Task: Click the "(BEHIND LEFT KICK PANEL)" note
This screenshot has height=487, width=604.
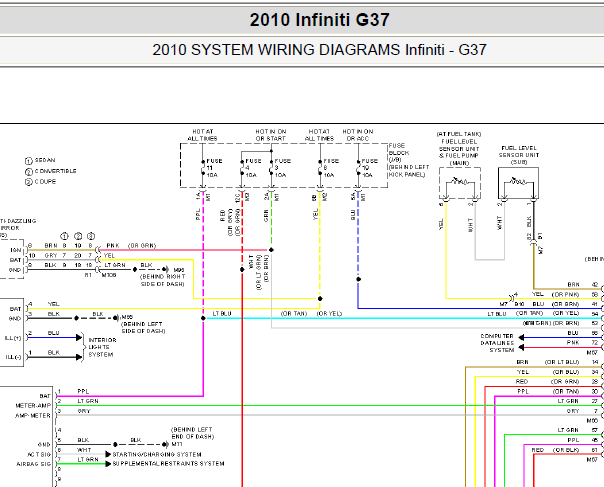Action: [x=408, y=171]
